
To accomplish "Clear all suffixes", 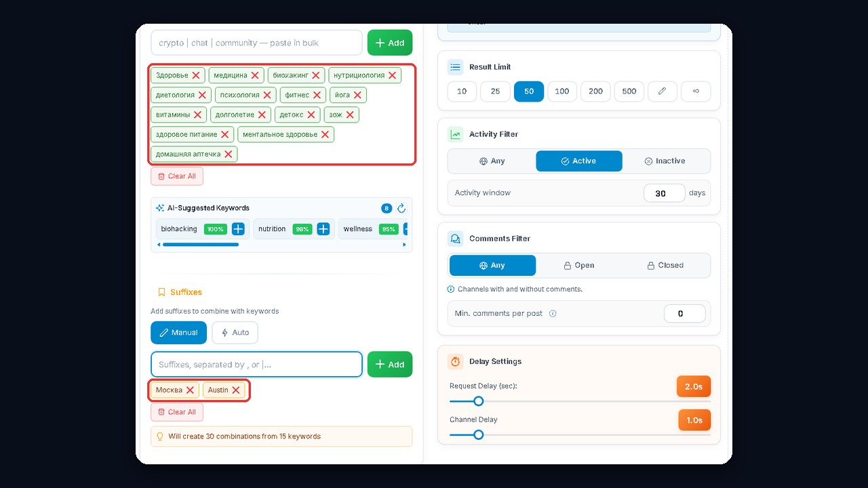I will click(x=176, y=412).
